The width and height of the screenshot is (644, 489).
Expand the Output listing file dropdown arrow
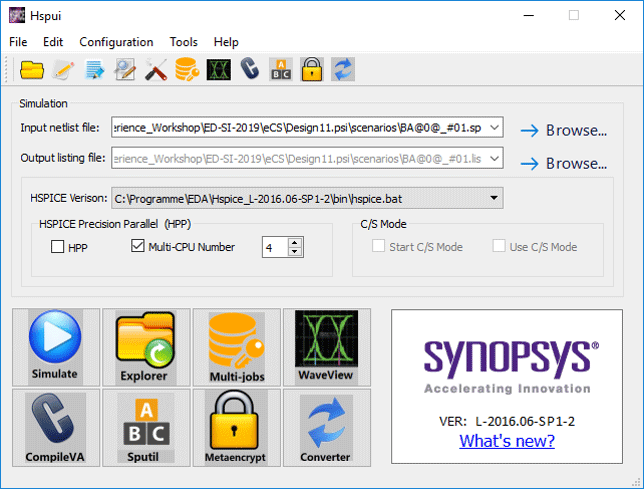pyautogui.click(x=494, y=158)
